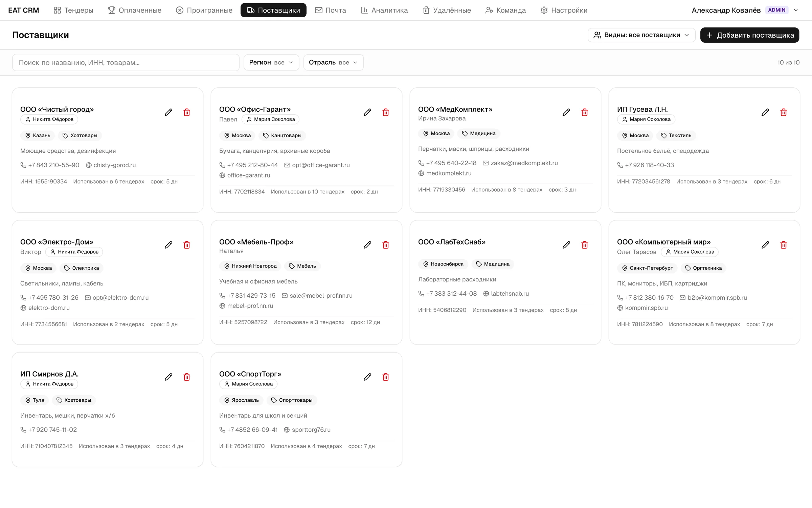The image size is (812, 508).
Task: Delete supplier ООО «СпортТорг»
Action: 386,377
